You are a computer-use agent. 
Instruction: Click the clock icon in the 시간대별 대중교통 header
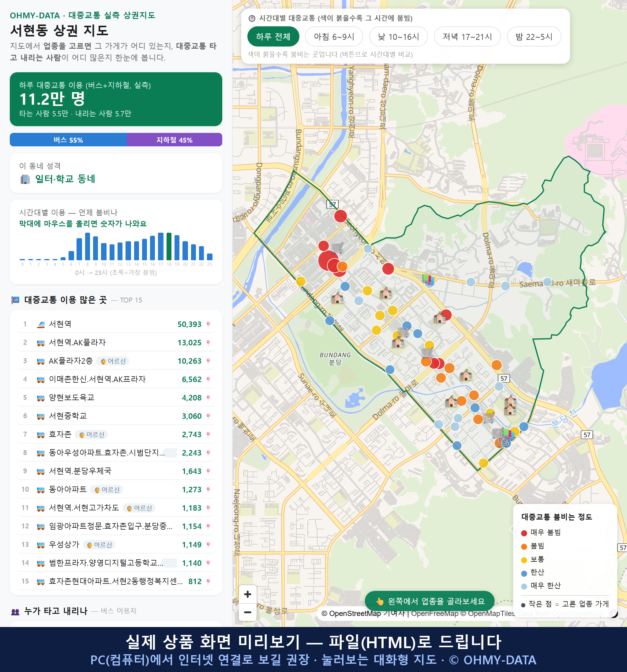coord(252,18)
